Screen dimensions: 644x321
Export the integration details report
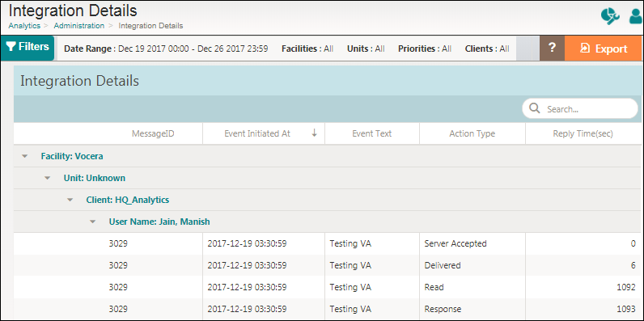[604, 49]
